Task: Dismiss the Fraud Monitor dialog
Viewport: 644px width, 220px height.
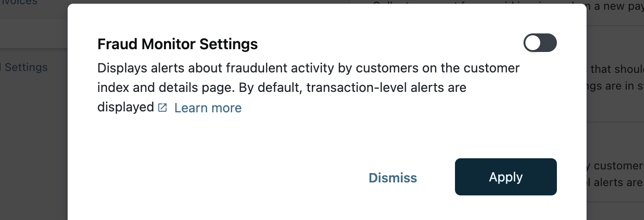Action: tap(392, 177)
